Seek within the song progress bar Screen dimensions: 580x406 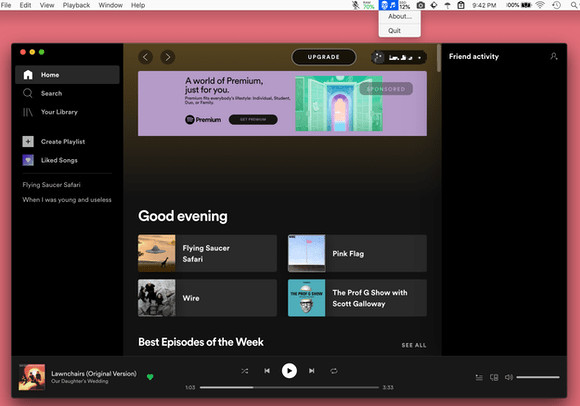click(289, 388)
